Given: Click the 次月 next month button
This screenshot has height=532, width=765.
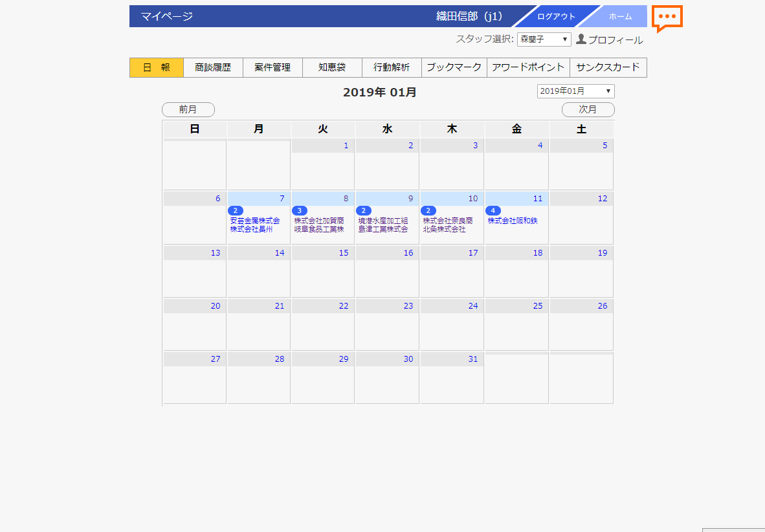Looking at the screenshot, I should click(x=588, y=110).
